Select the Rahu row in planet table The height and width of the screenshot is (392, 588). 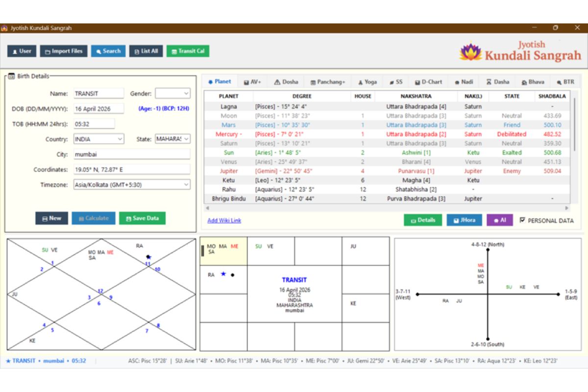(387, 189)
